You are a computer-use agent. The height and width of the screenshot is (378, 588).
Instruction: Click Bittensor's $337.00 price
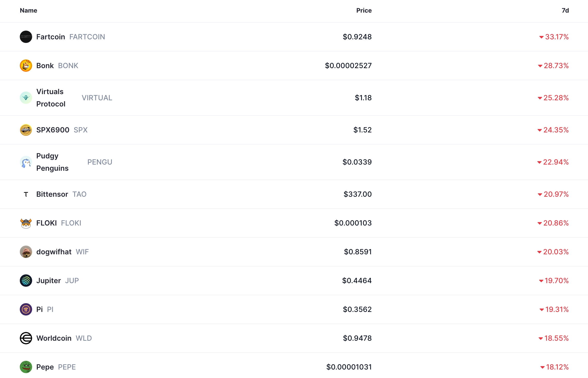[357, 194]
